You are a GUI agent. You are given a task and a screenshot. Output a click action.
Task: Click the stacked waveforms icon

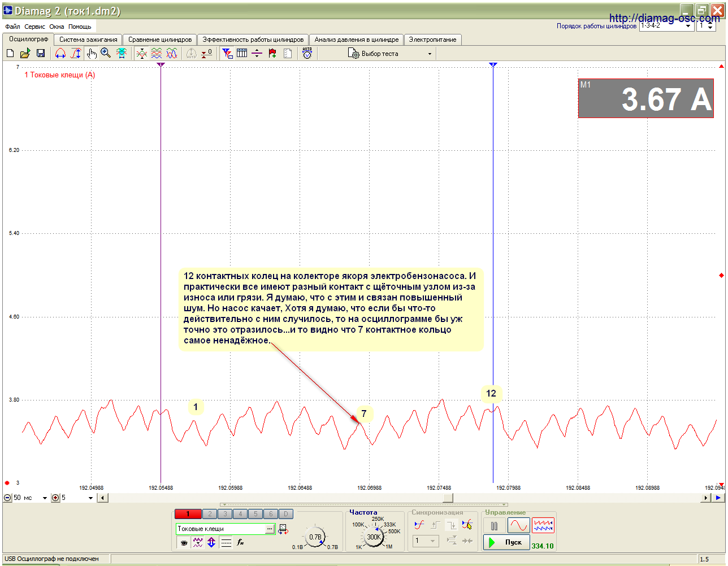[157, 53]
